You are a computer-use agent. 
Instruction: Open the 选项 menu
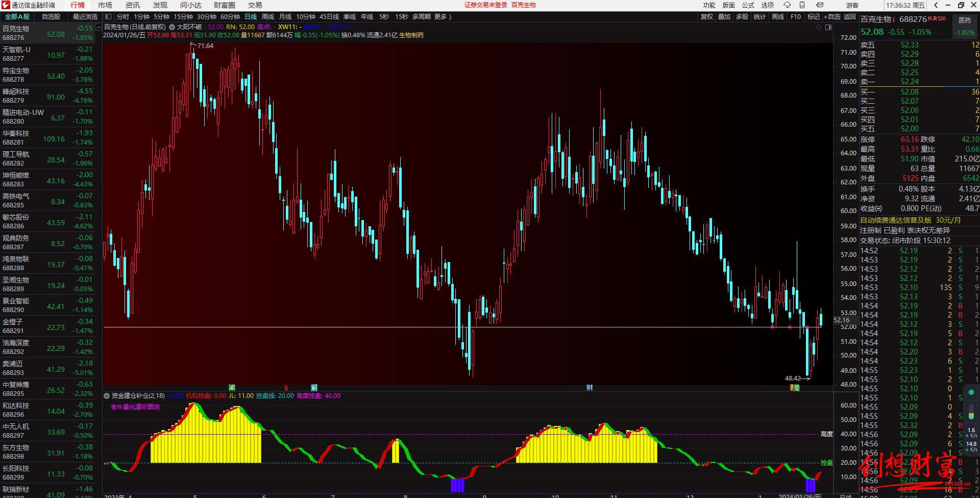768,5
